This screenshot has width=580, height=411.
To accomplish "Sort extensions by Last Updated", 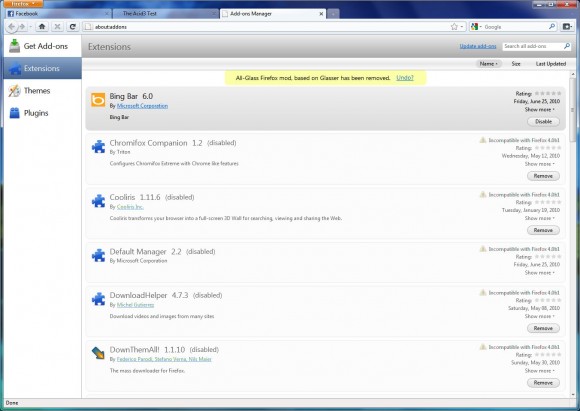I will tap(551, 64).
